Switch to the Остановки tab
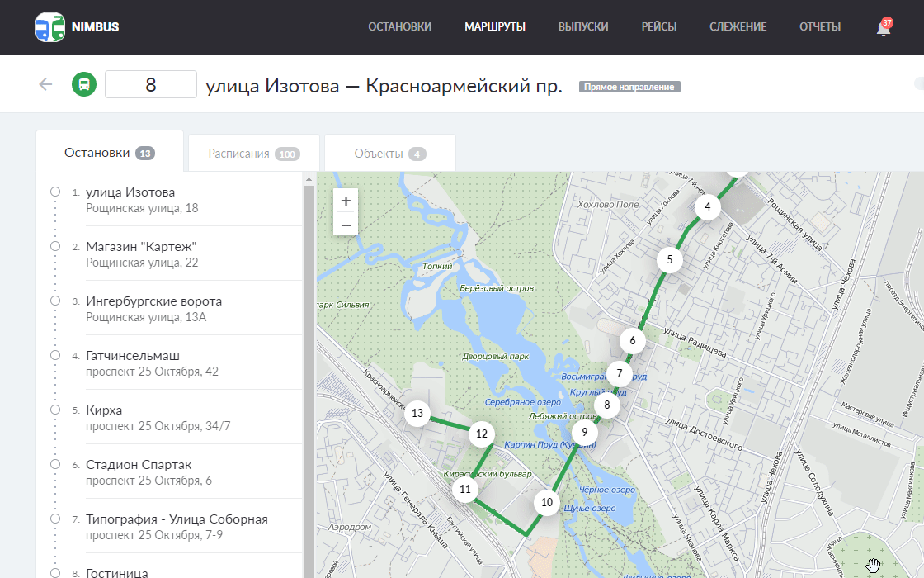The height and width of the screenshot is (578, 924). [110, 153]
